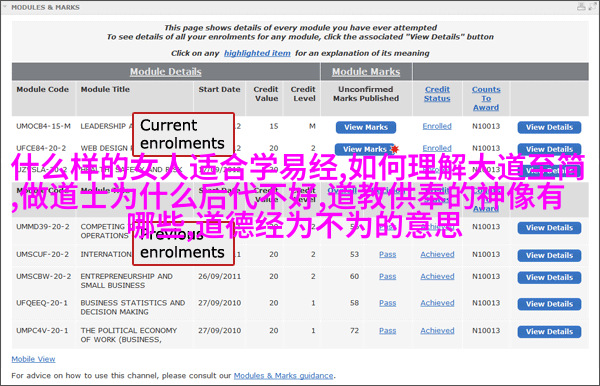Click Achieved link in UFQEEQ-20-1 row
The width and height of the screenshot is (600, 386).
click(437, 303)
